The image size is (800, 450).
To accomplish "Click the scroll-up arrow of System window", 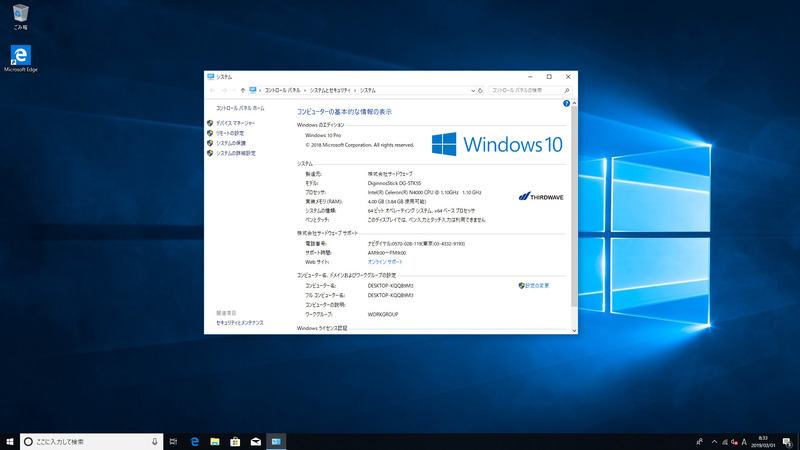I will coord(574,103).
